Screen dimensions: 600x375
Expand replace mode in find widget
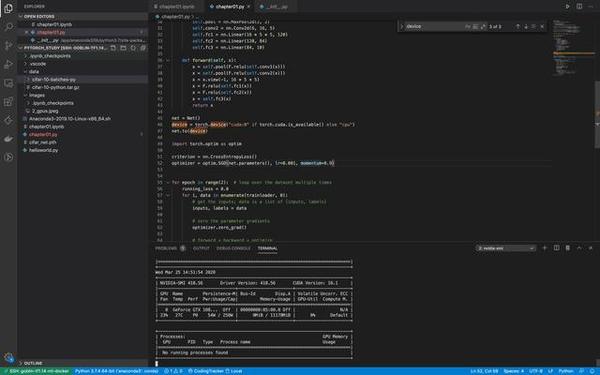(x=402, y=26)
